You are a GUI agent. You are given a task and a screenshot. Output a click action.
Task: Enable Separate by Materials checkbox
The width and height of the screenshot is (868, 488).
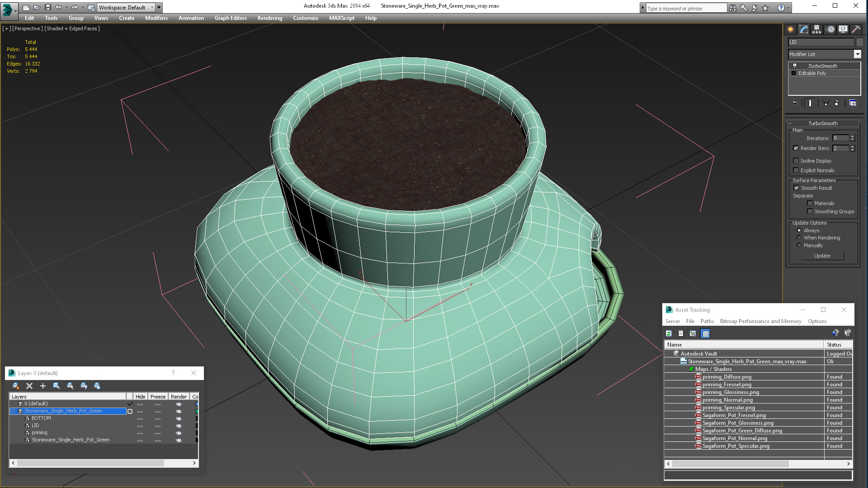point(810,203)
